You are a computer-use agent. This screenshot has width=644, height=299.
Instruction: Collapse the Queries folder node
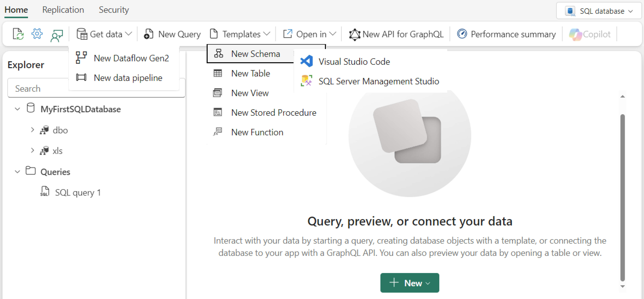pyautogui.click(x=18, y=172)
